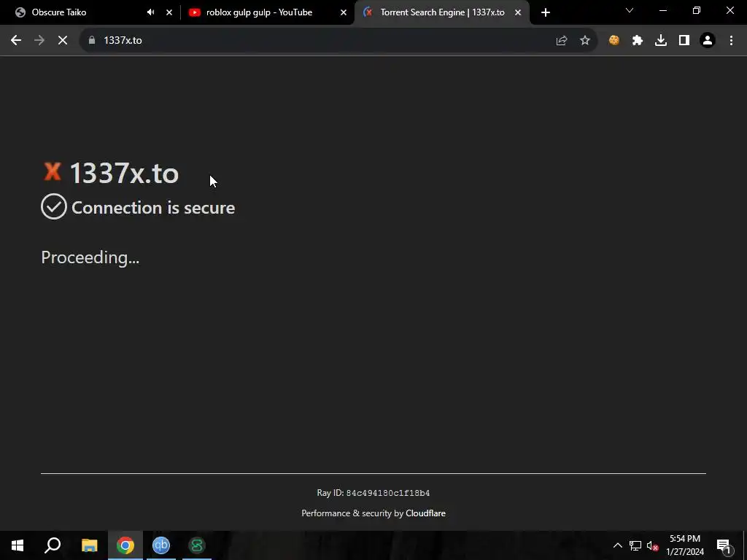Click the Chrome taskbar icon
Image resolution: width=747 pixels, height=560 pixels.
[125, 545]
